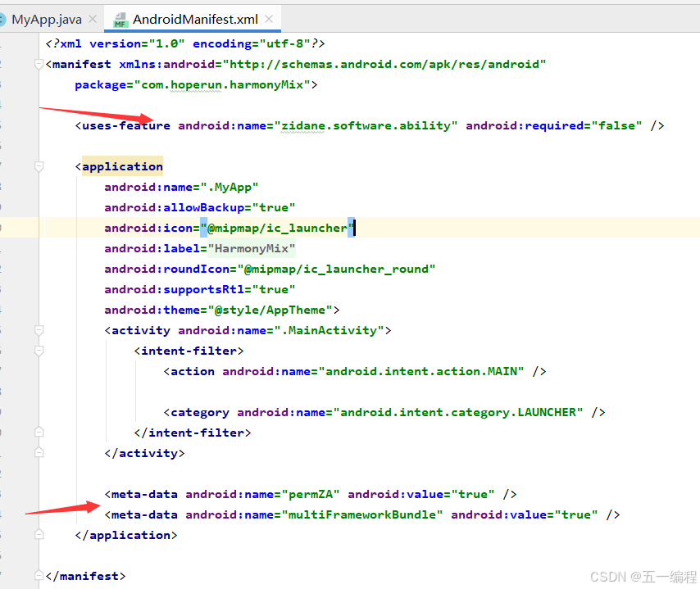Click the "permZA" meta-data line
Viewport: 700px width, 589px height.
coord(311,495)
